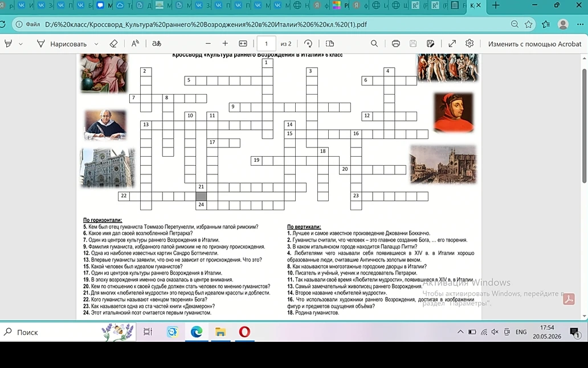Start Read aloud for the PDF
The height and width of the screenshot is (368, 588).
pyautogui.click(x=135, y=43)
